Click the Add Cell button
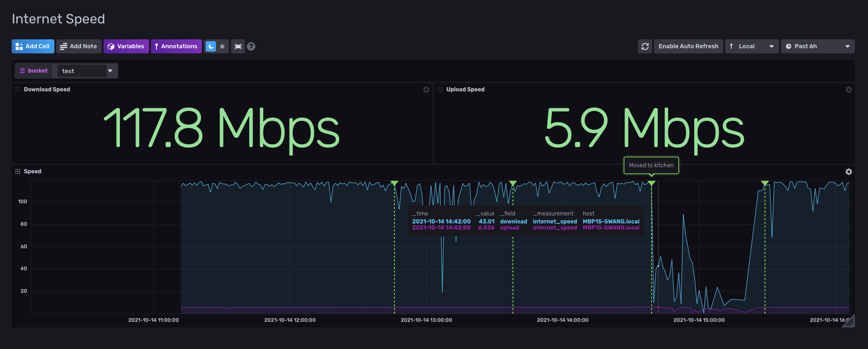 pyautogui.click(x=33, y=46)
